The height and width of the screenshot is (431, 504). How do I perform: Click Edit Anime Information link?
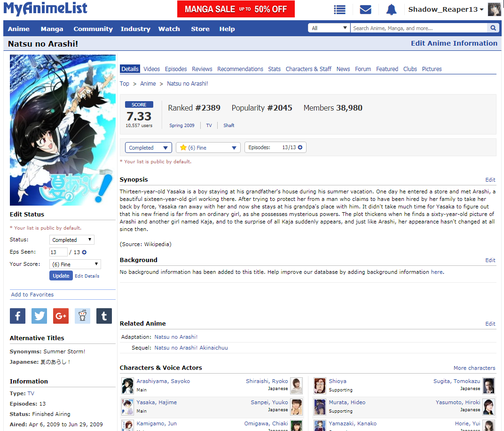click(x=454, y=43)
